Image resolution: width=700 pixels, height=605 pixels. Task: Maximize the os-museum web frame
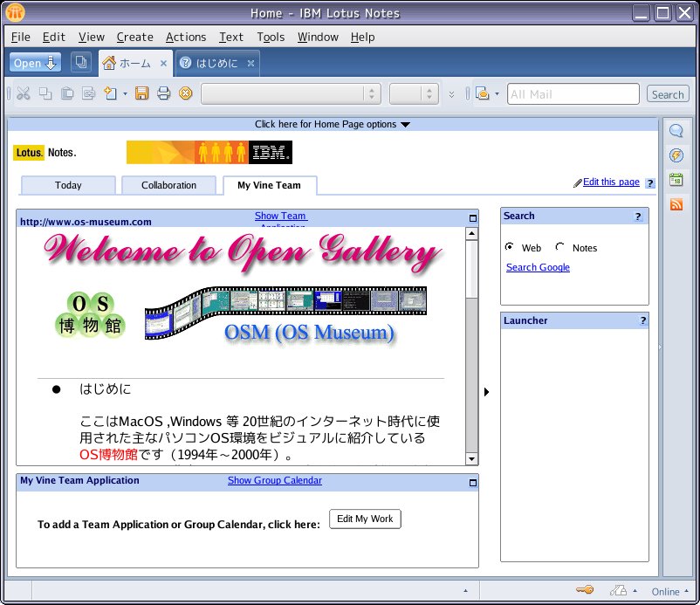tap(473, 218)
